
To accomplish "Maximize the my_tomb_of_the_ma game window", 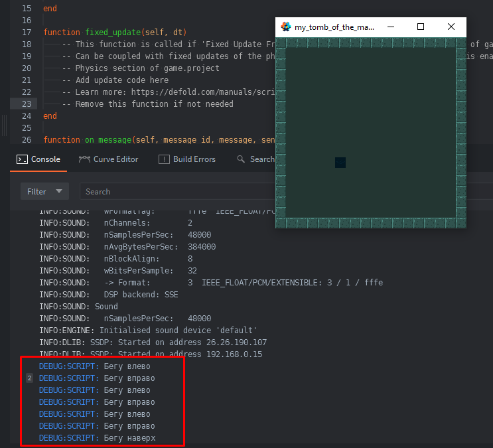I will tap(421, 27).
